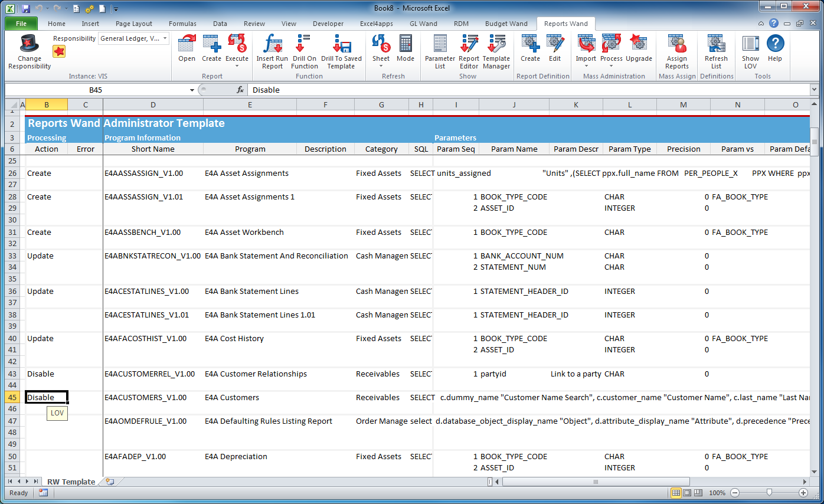Viewport: 824px width, 504px height.
Task: Click the vertical scrollbar thumb
Action: click(x=815, y=142)
